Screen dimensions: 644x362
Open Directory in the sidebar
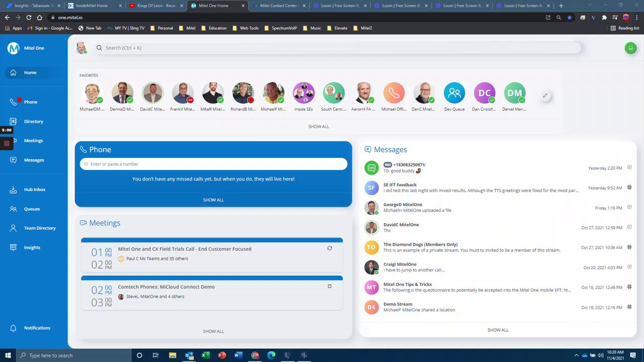(x=33, y=121)
